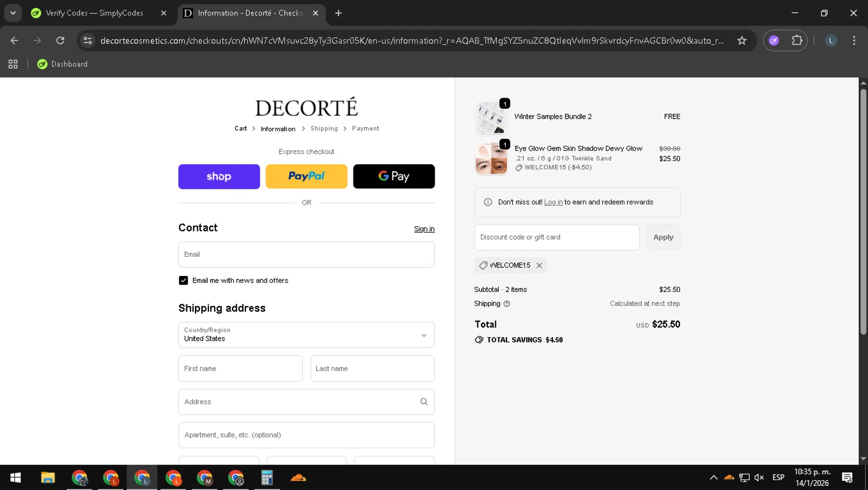This screenshot has height=490, width=868.
Task: Remove the WELCOME15 discount code
Action: tap(539, 266)
